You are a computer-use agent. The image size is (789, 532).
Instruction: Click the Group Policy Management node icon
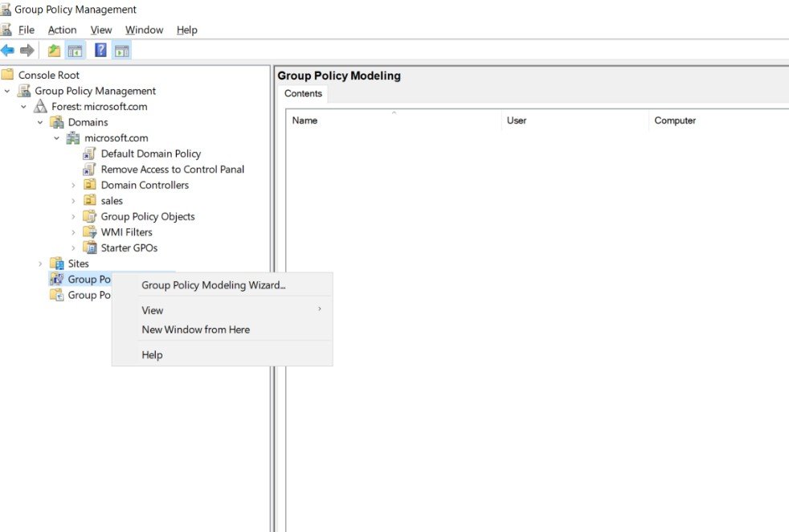(x=23, y=91)
